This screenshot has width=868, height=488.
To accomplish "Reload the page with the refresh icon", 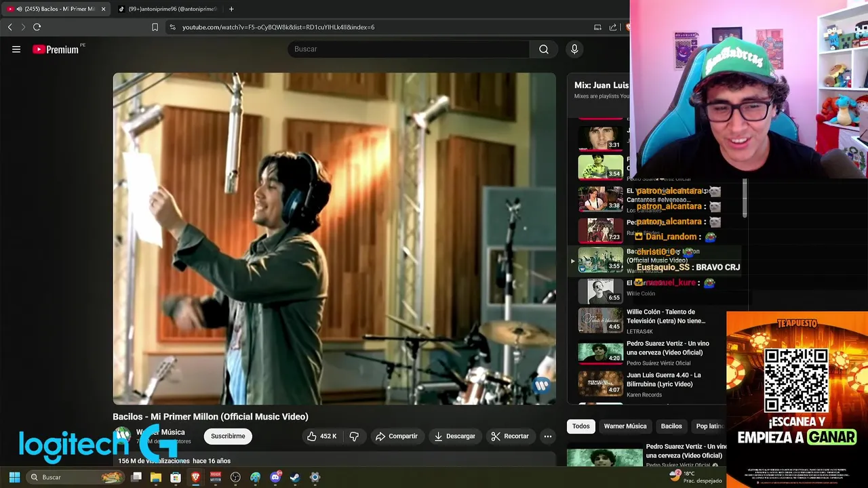I will click(37, 27).
